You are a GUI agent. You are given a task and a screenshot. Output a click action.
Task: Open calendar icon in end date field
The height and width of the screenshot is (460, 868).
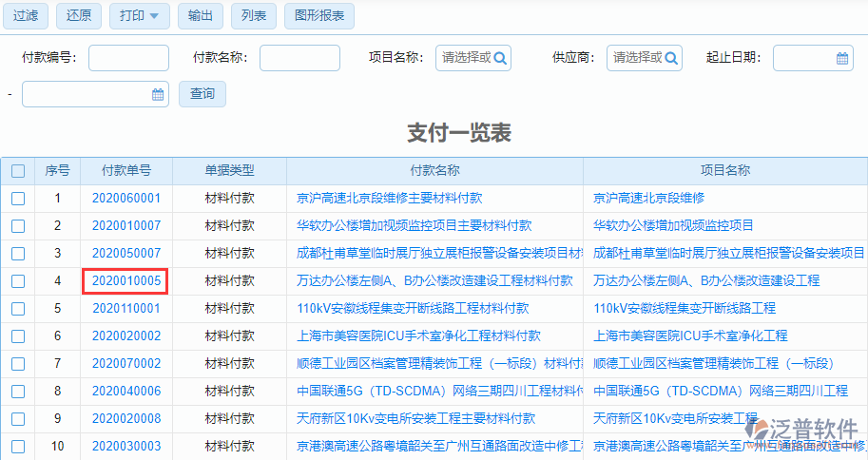(x=158, y=94)
